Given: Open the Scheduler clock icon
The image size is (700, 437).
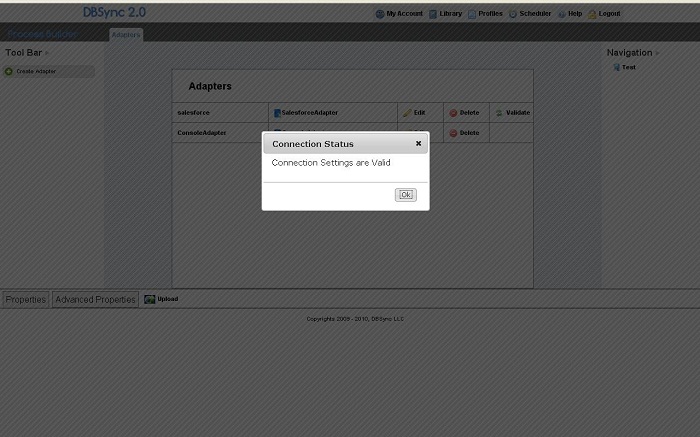Looking at the screenshot, I should [x=513, y=14].
